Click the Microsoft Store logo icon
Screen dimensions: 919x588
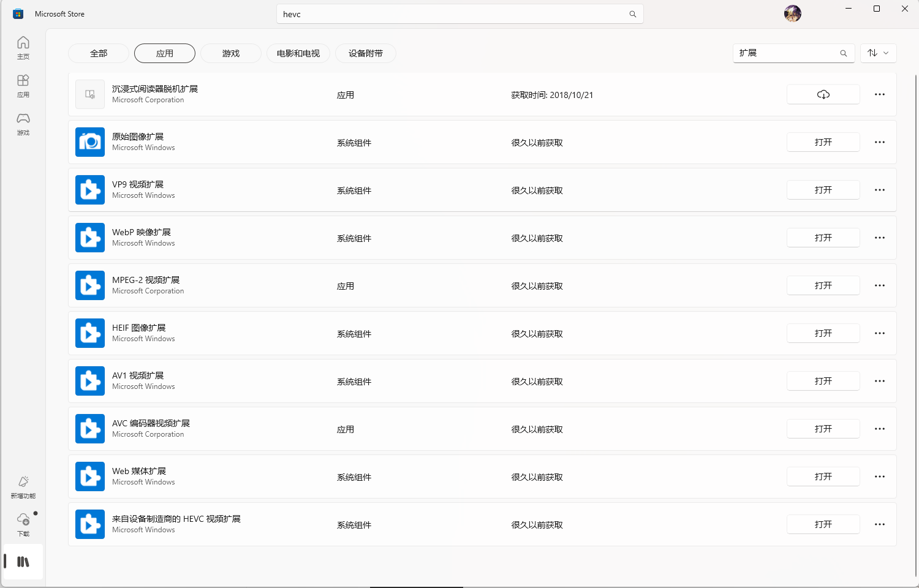tap(18, 13)
